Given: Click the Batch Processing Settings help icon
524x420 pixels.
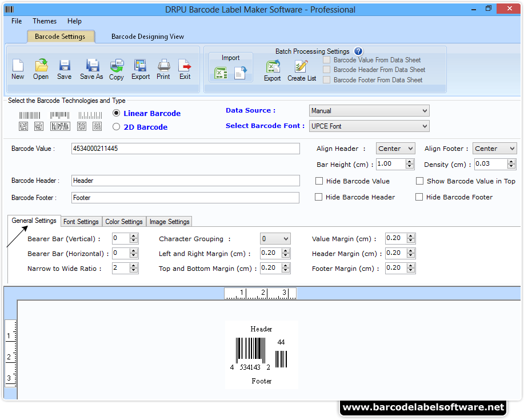Looking at the screenshot, I should (358, 51).
